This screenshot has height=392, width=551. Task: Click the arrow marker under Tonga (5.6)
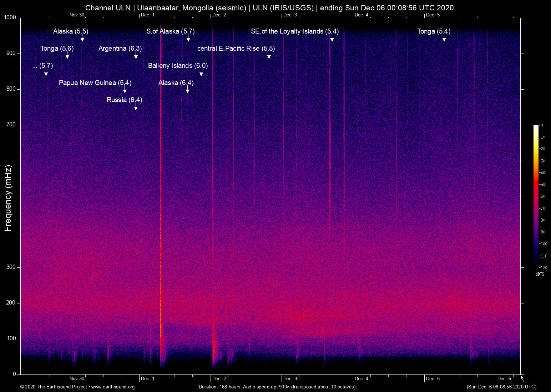[x=67, y=56]
